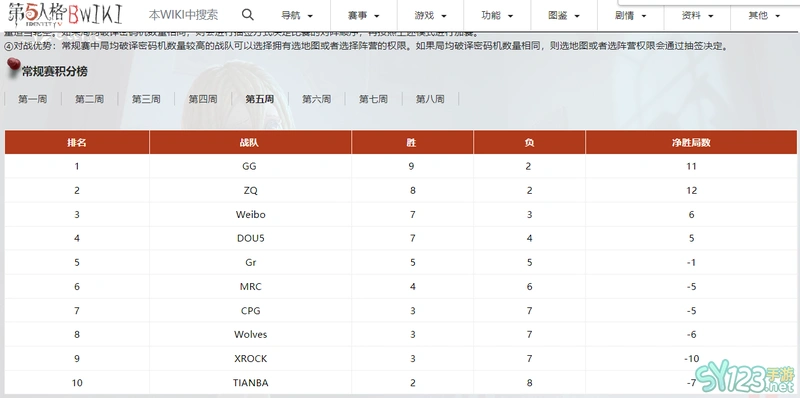Select the 第三周 standings tab
The width and height of the screenshot is (800, 398).
pos(146,99)
